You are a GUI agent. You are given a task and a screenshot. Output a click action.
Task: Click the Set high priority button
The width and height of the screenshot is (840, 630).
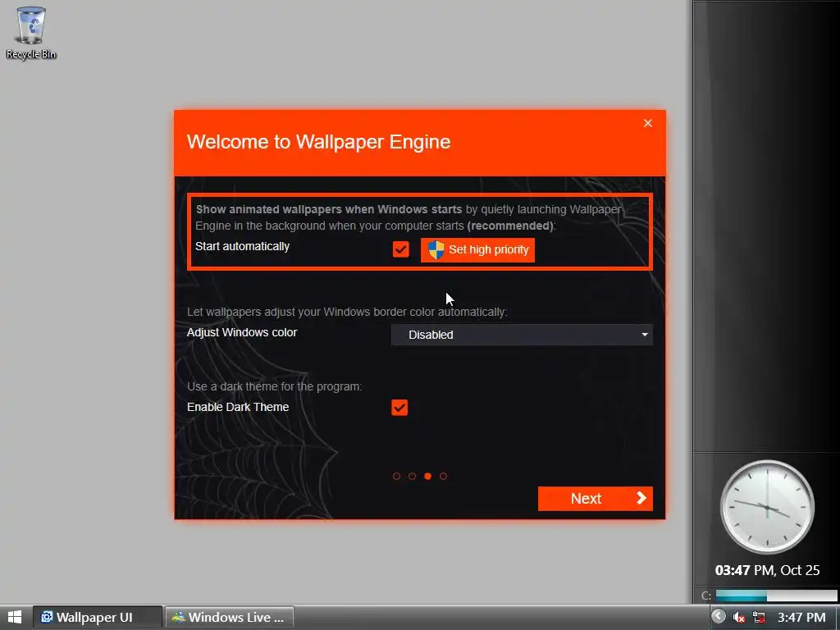(477, 249)
